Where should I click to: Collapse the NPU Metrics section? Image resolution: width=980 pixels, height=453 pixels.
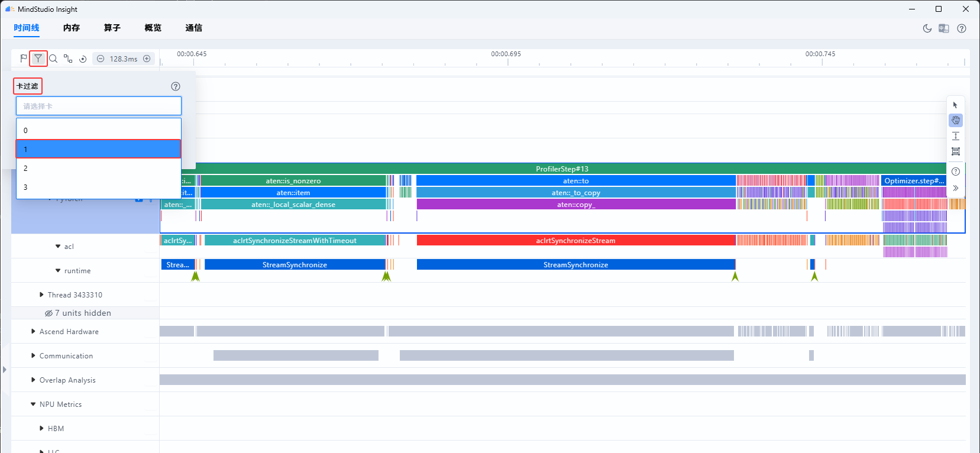[x=33, y=404]
